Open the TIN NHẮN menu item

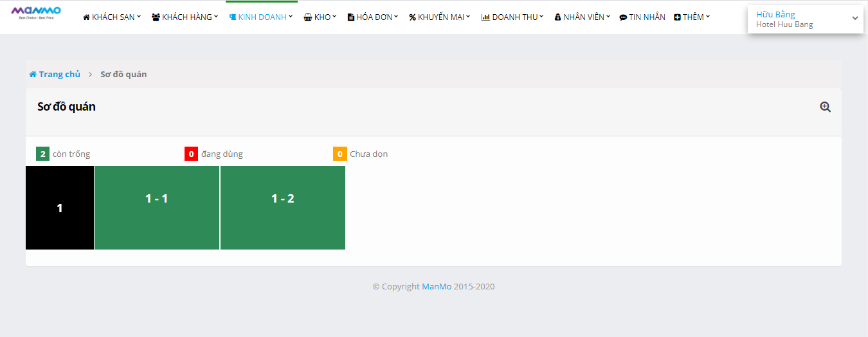[647, 17]
